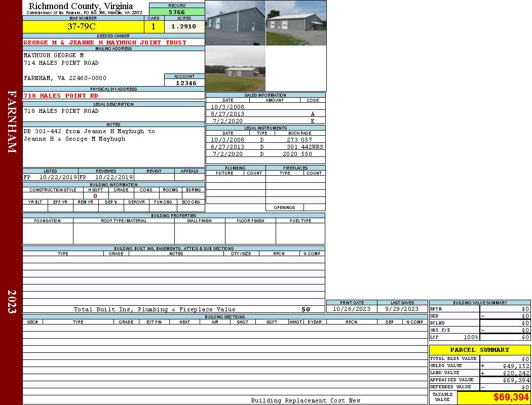Click the FARNHAM label on the red sidebar
The height and width of the screenshot is (405, 532).
[x=12, y=121]
